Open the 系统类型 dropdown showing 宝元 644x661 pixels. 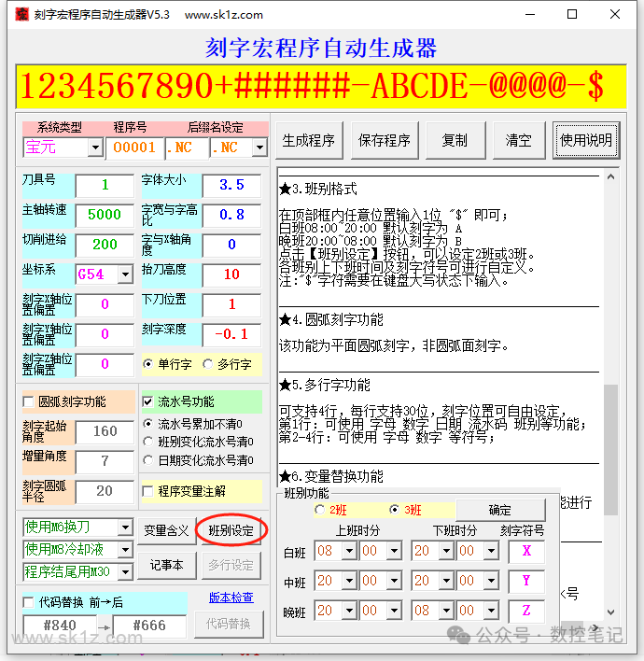click(96, 148)
